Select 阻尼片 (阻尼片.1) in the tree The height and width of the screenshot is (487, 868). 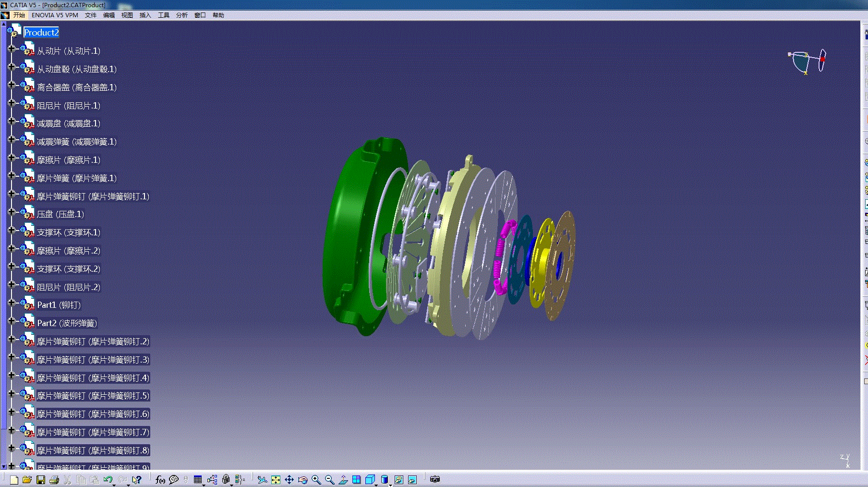pyautogui.click(x=69, y=106)
